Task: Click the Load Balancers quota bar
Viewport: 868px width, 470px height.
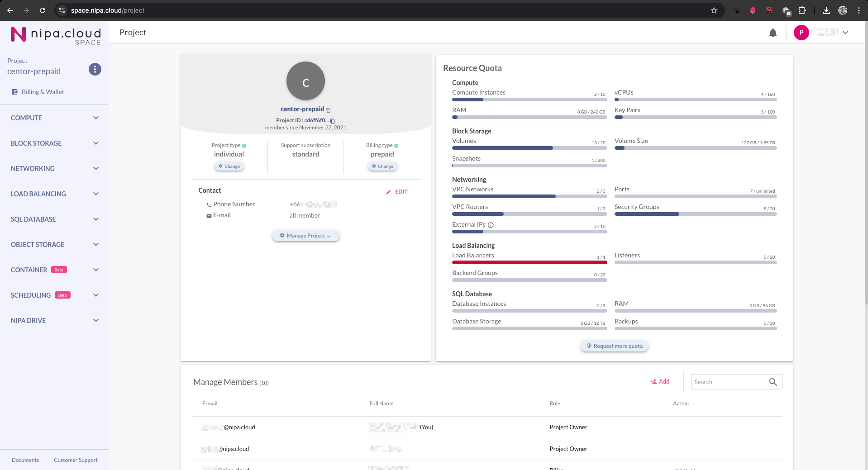Action: pos(529,262)
